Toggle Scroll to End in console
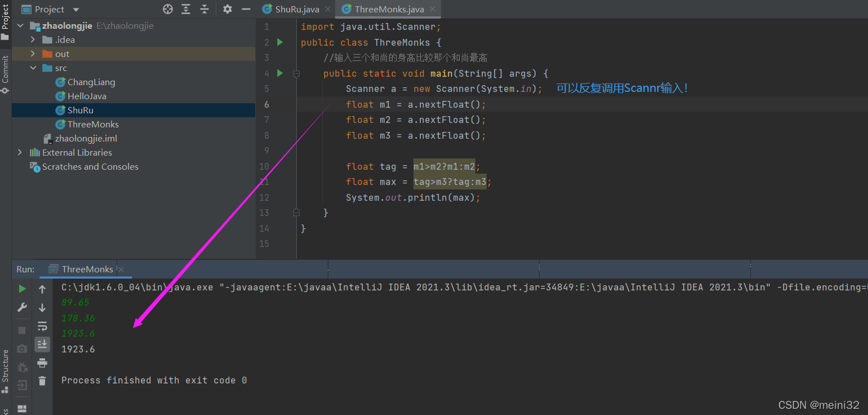 coord(42,344)
